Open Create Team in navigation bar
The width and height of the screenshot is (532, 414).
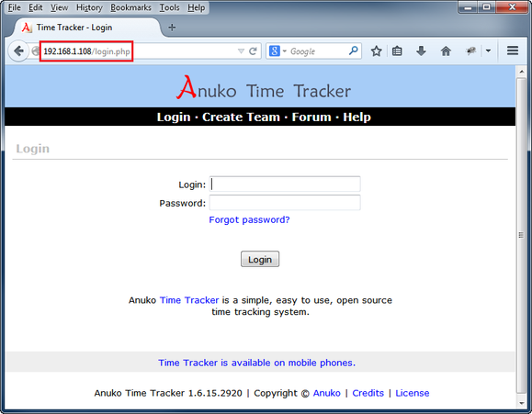[x=241, y=117]
